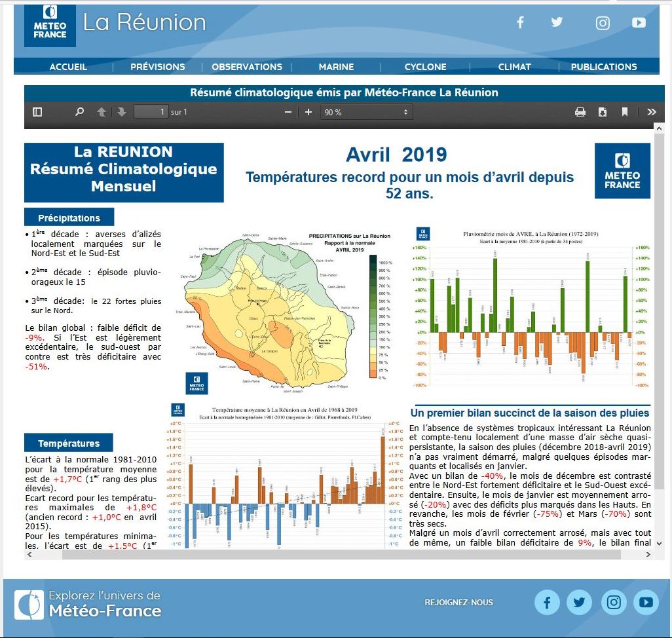Open YouTube icon in top header
672x638 pixels.
click(x=639, y=22)
